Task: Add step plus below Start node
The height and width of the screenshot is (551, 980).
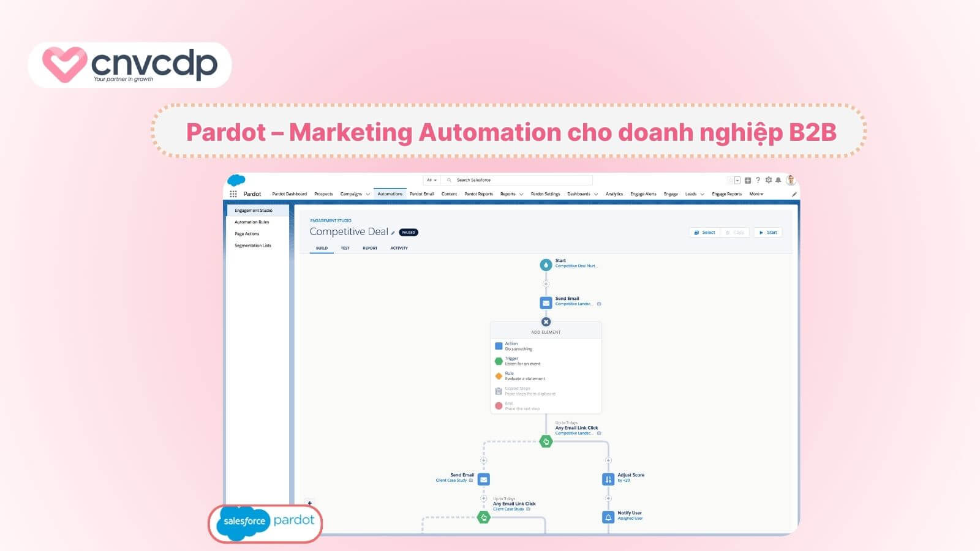Action: tap(546, 284)
